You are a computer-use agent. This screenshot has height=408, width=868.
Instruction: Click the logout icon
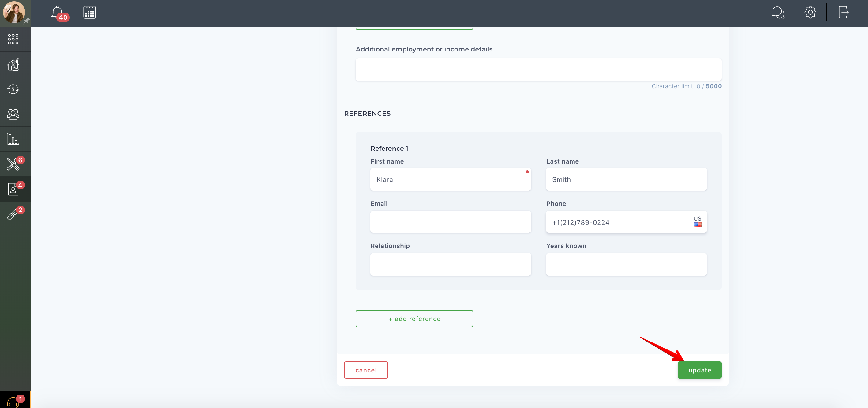click(x=844, y=13)
